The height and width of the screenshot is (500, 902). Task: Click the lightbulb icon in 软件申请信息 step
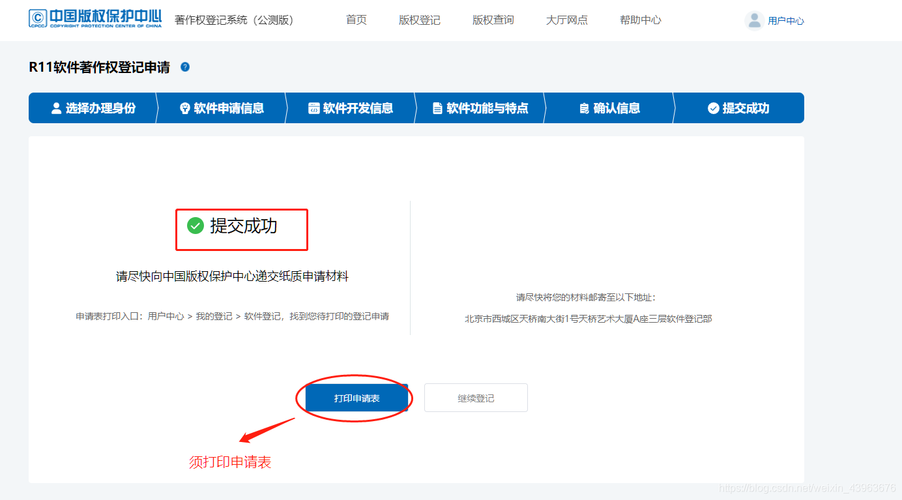pyautogui.click(x=185, y=108)
